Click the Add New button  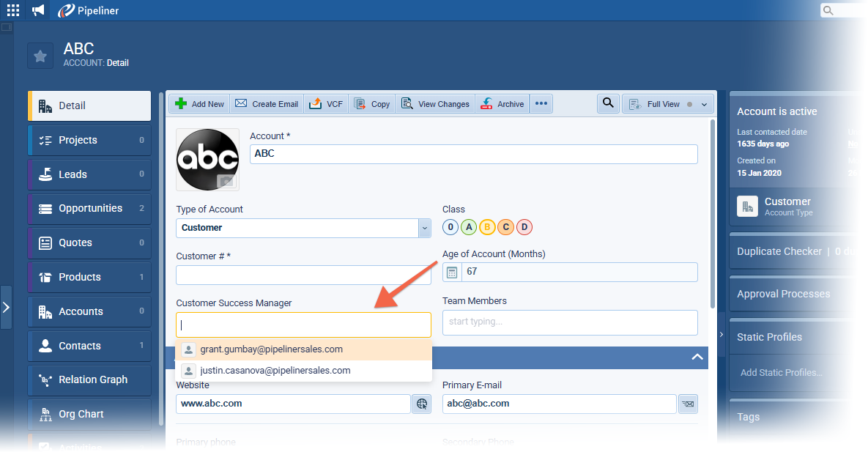[200, 104]
